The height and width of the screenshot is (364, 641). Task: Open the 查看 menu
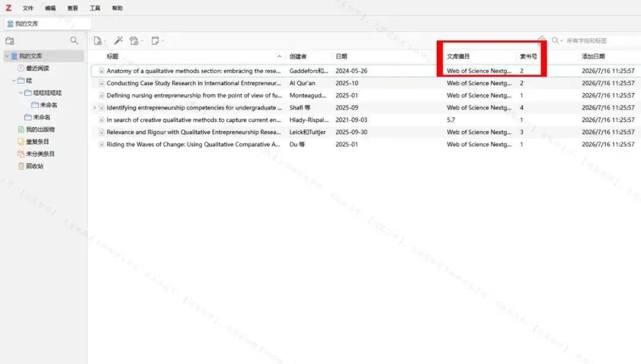coord(73,8)
